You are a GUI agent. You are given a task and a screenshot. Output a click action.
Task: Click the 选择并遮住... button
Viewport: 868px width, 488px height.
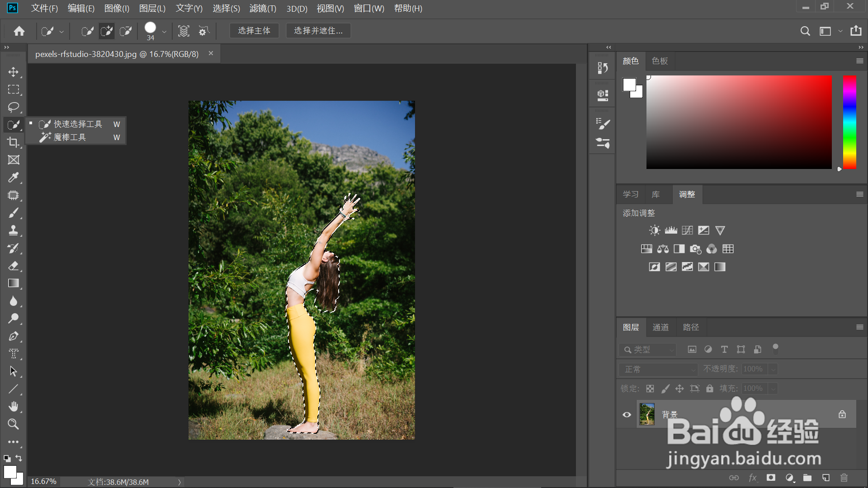coord(318,31)
